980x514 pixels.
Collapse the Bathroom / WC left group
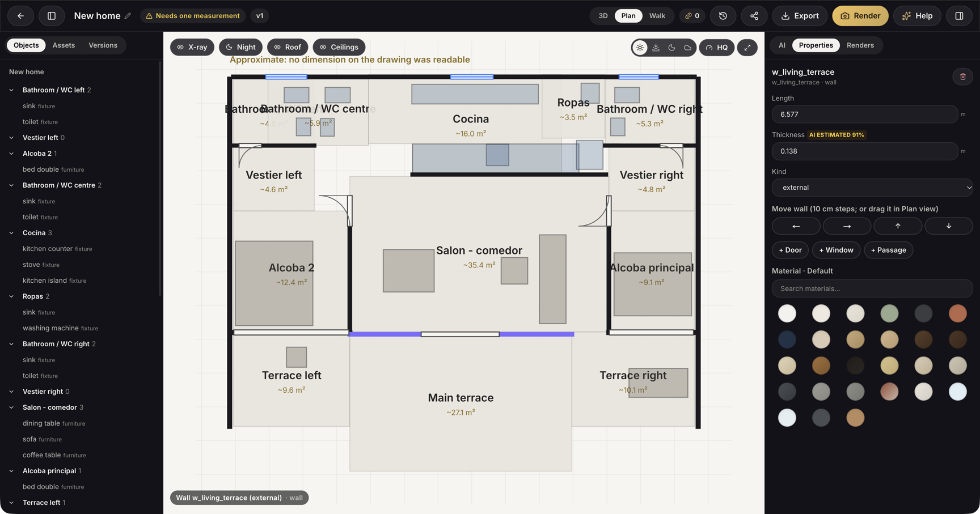[11, 90]
